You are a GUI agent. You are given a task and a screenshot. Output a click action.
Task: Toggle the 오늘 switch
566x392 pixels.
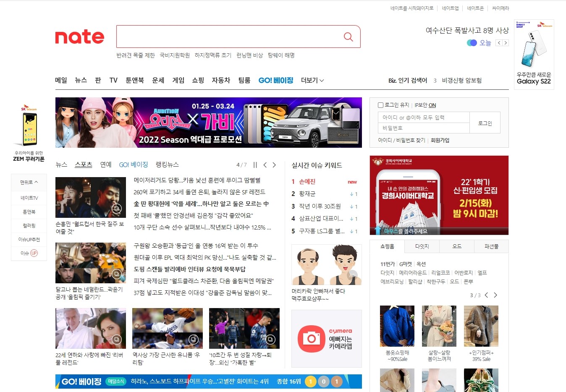[472, 43]
